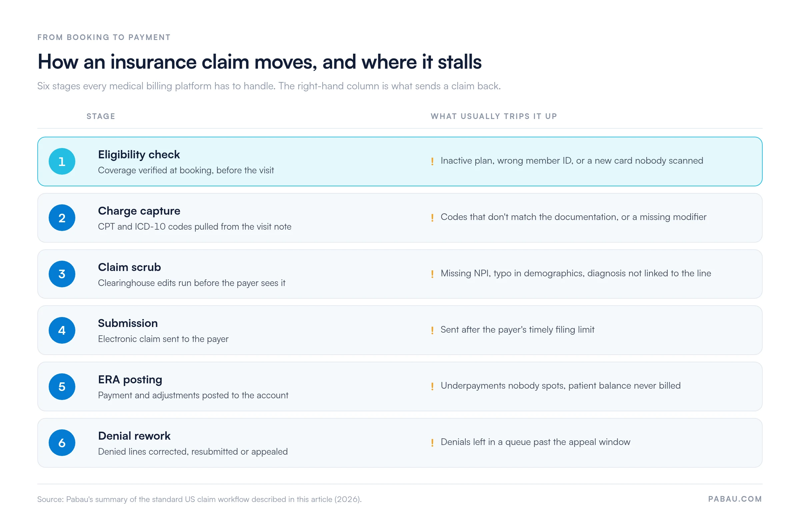The height and width of the screenshot is (532, 800).
Task: Select the 'Charge capture' title
Action: click(139, 211)
